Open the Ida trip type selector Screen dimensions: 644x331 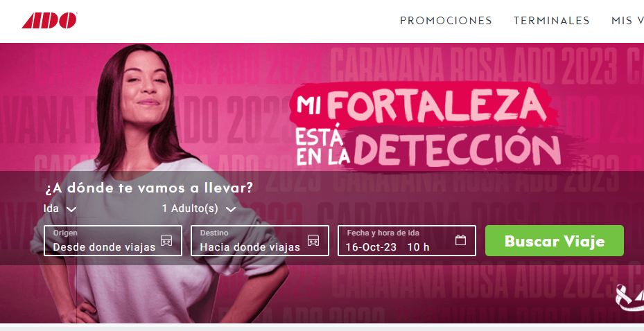60,208
